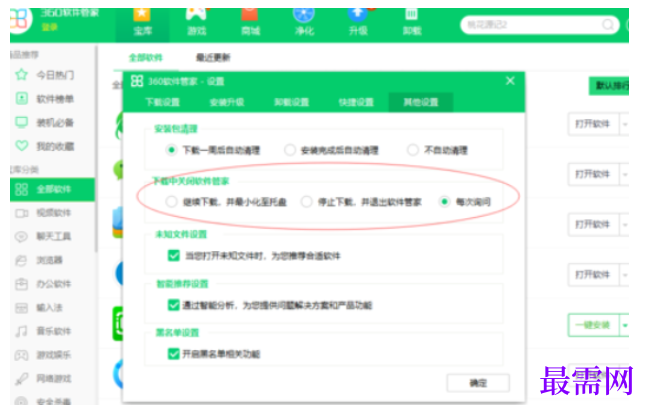The width and height of the screenshot is (652, 412).
Task: Expand the first 打开软件 dropdown arrow
Action: coord(625,124)
